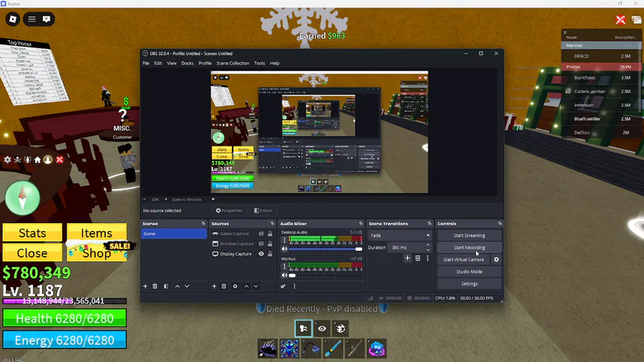The image size is (644, 362).
Task: Select hotbar slot 1 claw weapon
Action: tap(268, 348)
